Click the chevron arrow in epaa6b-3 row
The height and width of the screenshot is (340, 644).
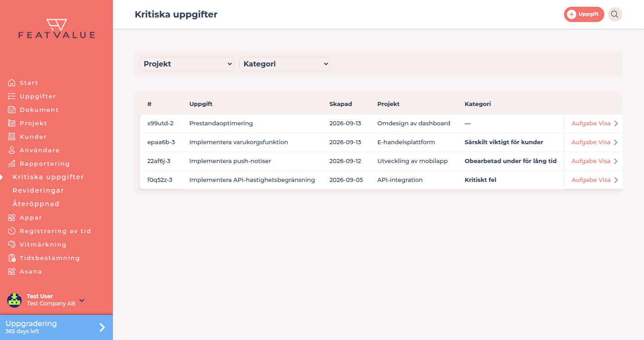tap(616, 142)
